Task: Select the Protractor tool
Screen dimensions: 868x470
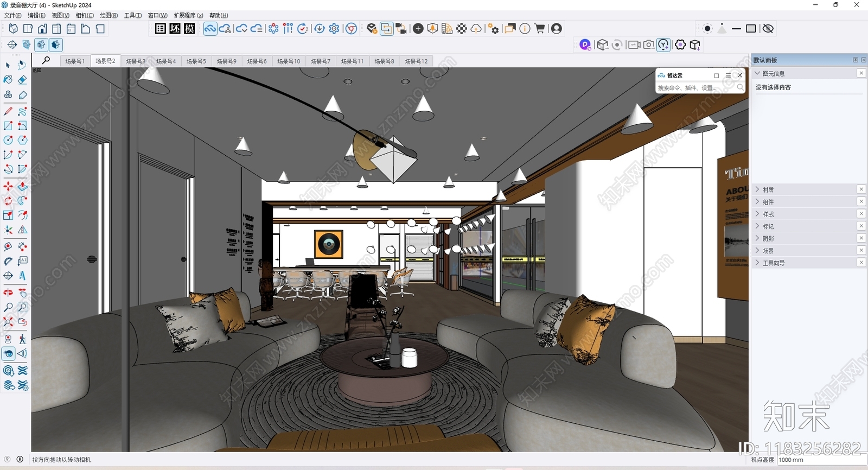Action: 8,261
